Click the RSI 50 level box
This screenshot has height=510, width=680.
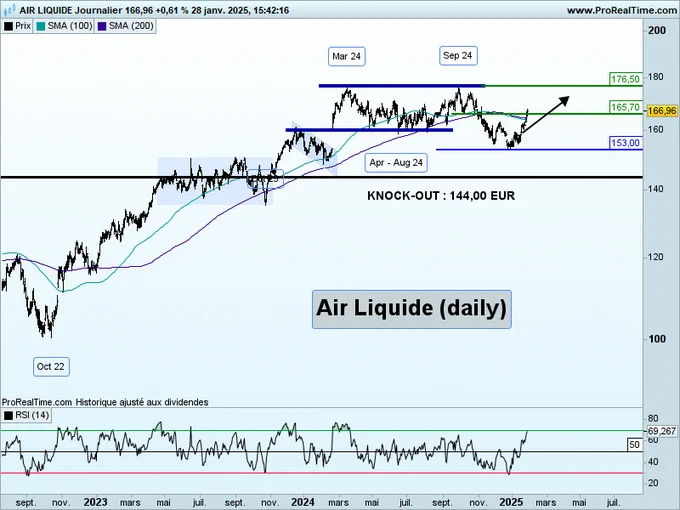[634, 445]
